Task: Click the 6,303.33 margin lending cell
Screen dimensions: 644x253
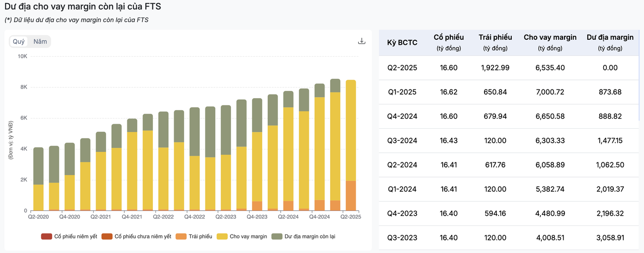Action: point(550,141)
